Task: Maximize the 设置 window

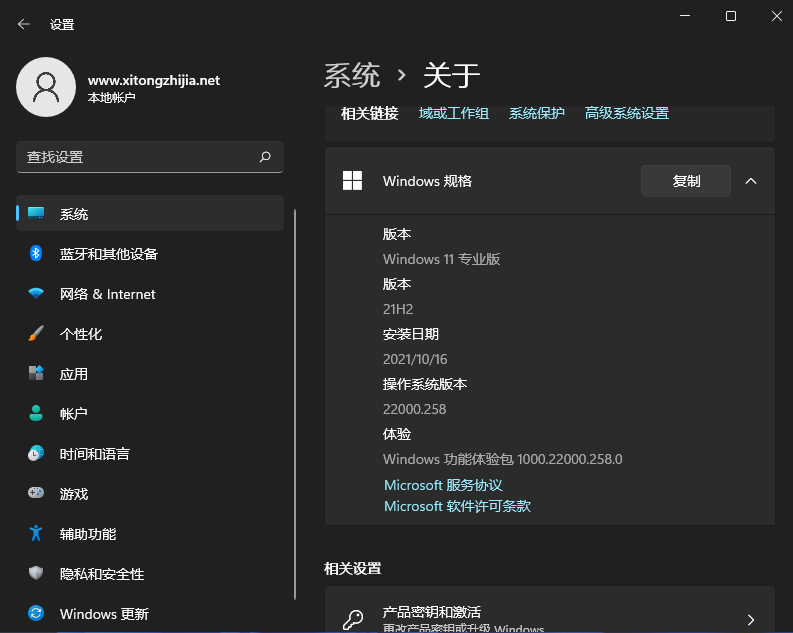Action: pyautogui.click(x=731, y=16)
